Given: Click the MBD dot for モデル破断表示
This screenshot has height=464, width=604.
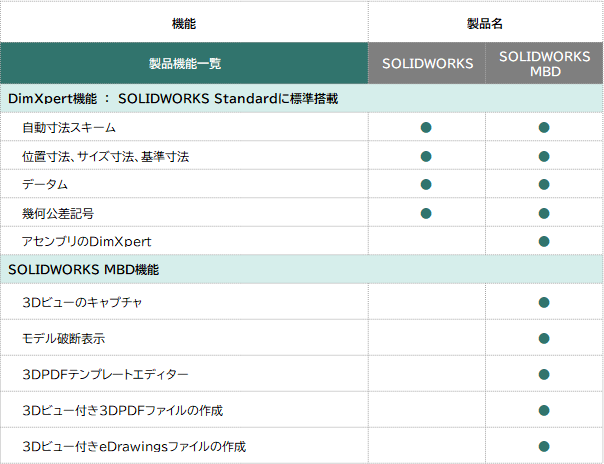Looking at the screenshot, I should pyautogui.click(x=544, y=338).
